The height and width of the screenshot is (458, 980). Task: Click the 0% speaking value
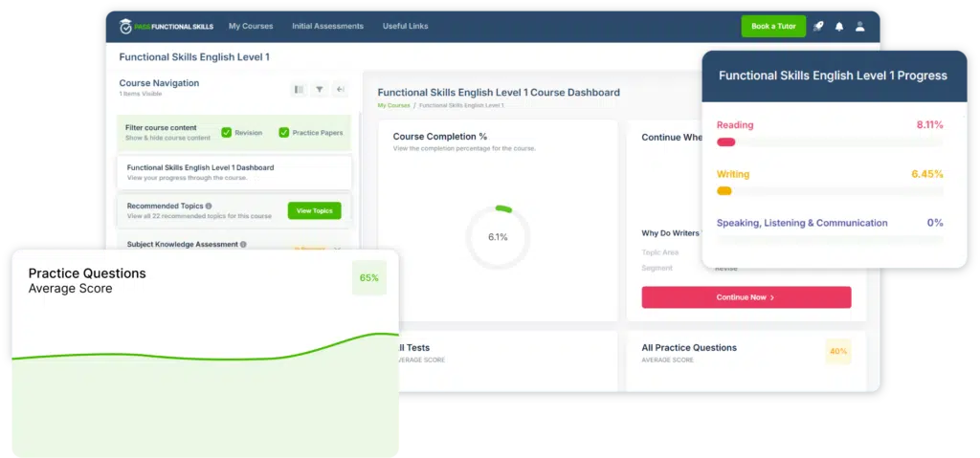pyautogui.click(x=935, y=223)
